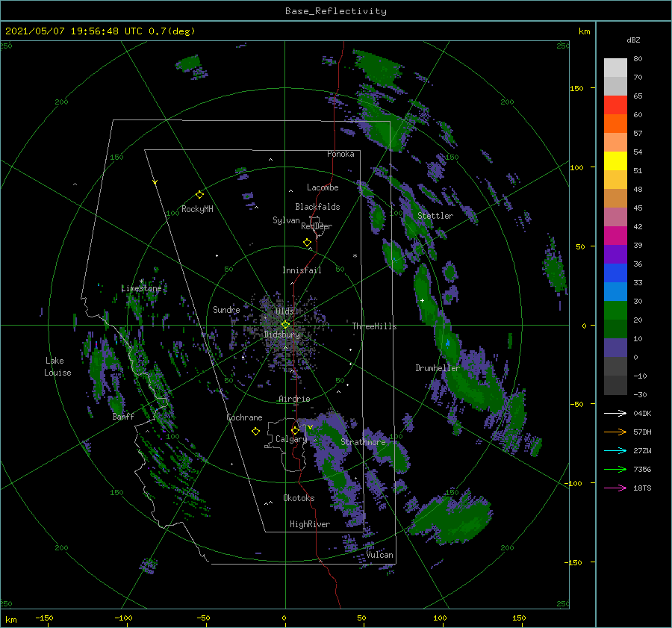Click the purple 10 dBZ color swatch
Image resolution: width=672 pixels, height=628 pixels.
click(x=615, y=347)
